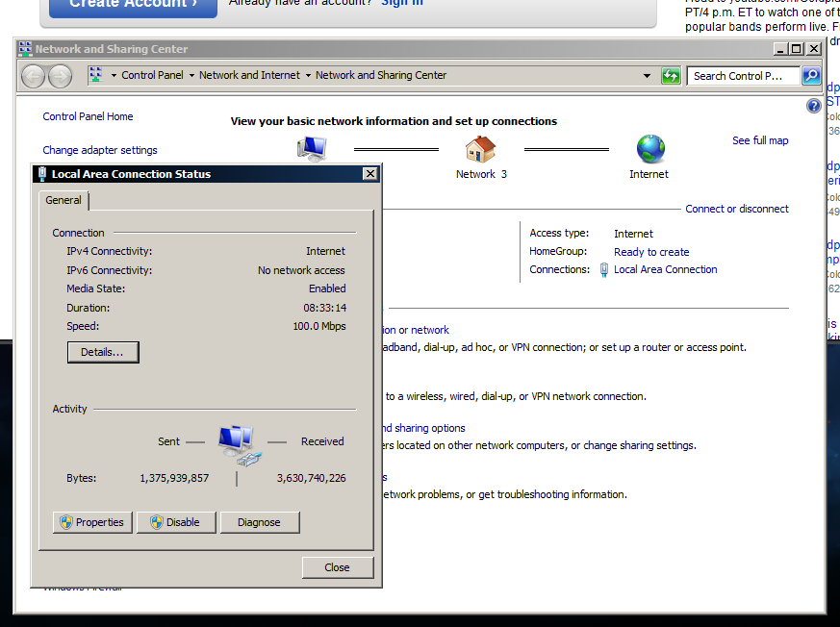Image resolution: width=840 pixels, height=627 pixels.
Task: Expand the arrow after Control Panel breadcrumb
Action: pos(191,76)
